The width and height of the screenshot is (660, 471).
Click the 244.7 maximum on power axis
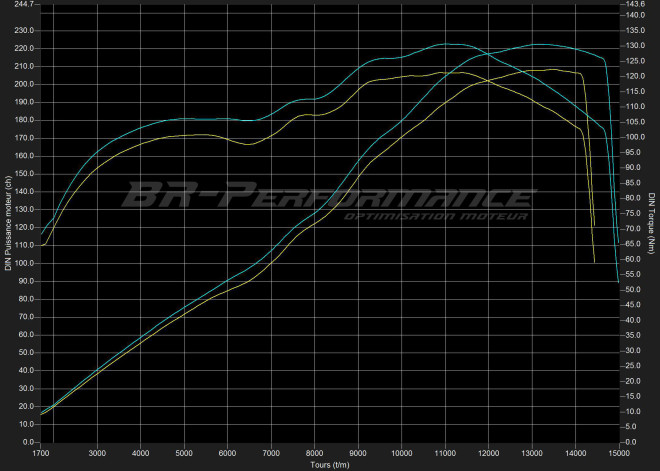24,5
